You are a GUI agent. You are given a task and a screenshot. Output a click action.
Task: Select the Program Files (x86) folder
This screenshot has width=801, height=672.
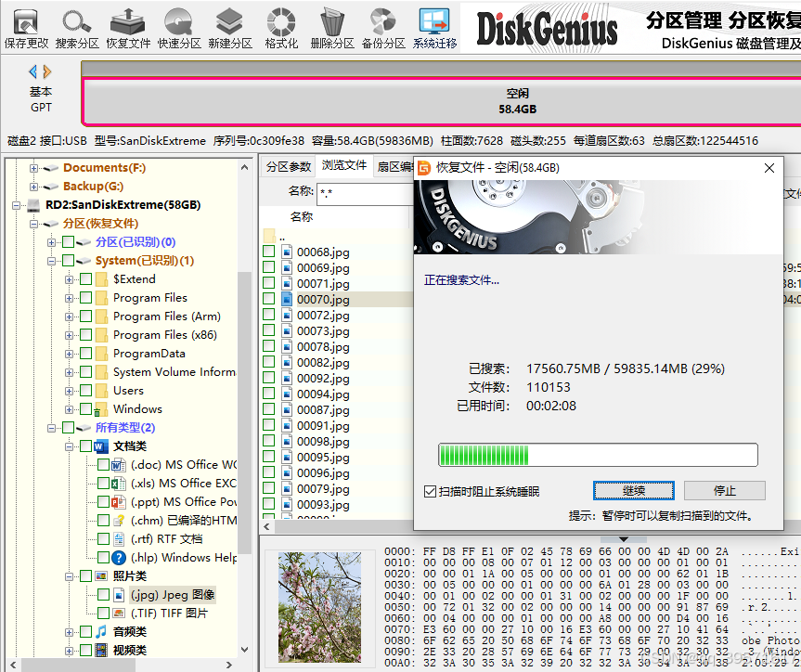coord(164,335)
